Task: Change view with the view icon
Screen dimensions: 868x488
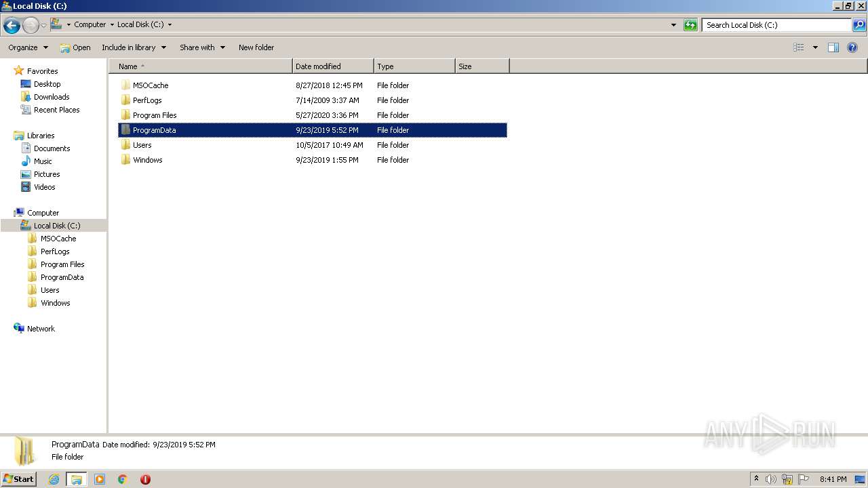Action: click(x=799, y=47)
